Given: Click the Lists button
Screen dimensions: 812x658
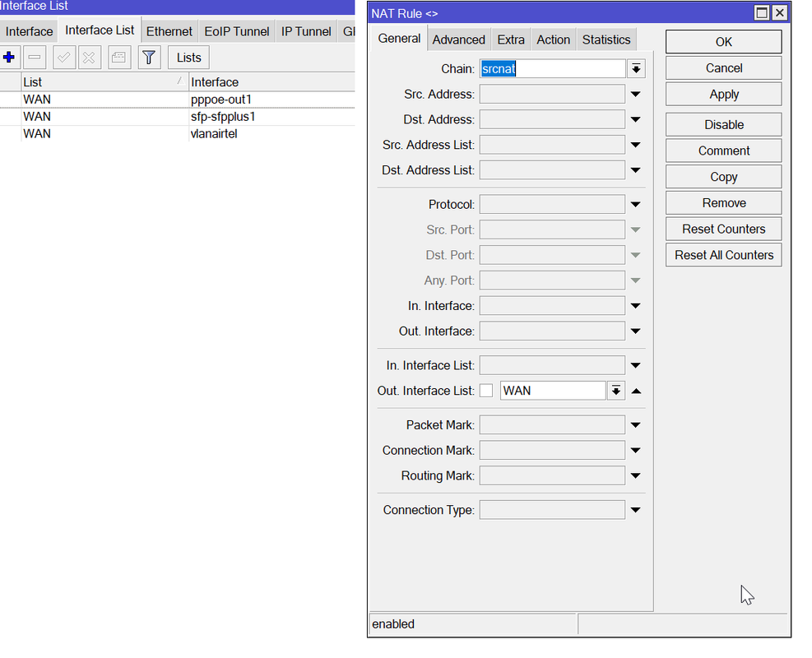Looking at the screenshot, I should pos(188,58).
